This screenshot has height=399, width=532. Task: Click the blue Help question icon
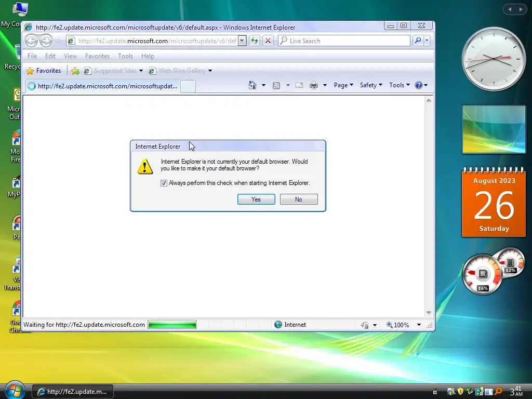(419, 85)
